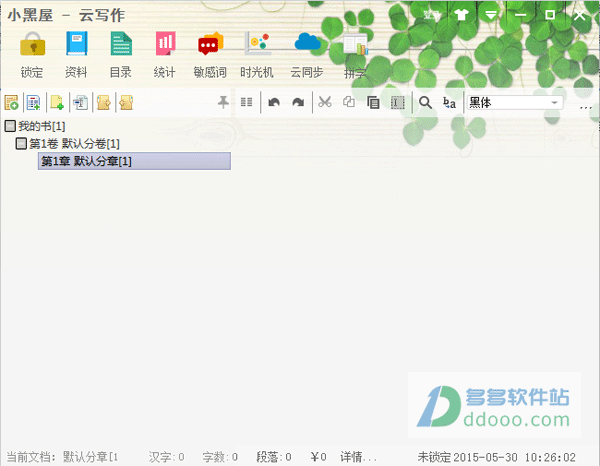This screenshot has height=466, width=600.
Task: Maximize the 小黑屋 window
Action: click(x=550, y=15)
